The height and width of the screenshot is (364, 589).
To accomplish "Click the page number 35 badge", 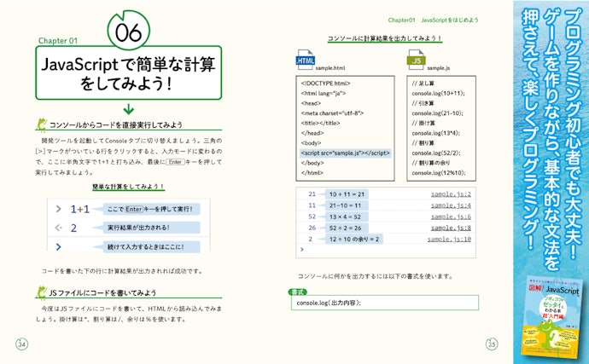I will (492, 344).
